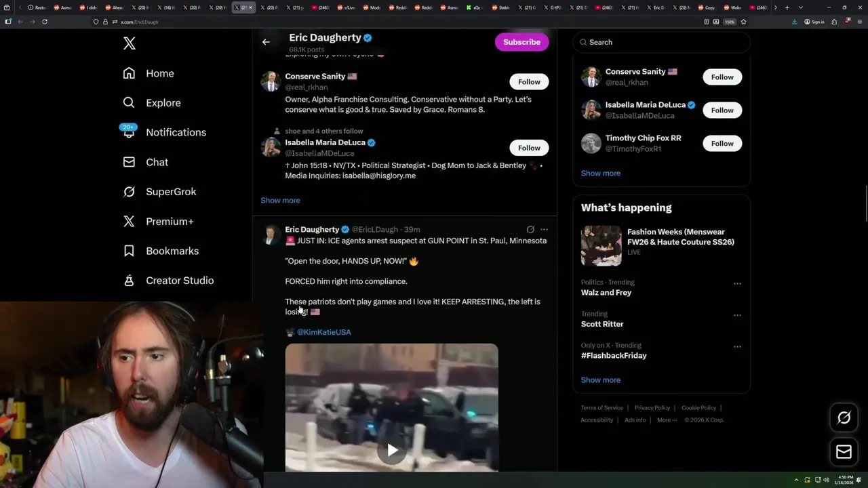Open SuperGrok from the sidebar
This screenshot has height=488, width=868.
pos(159,192)
